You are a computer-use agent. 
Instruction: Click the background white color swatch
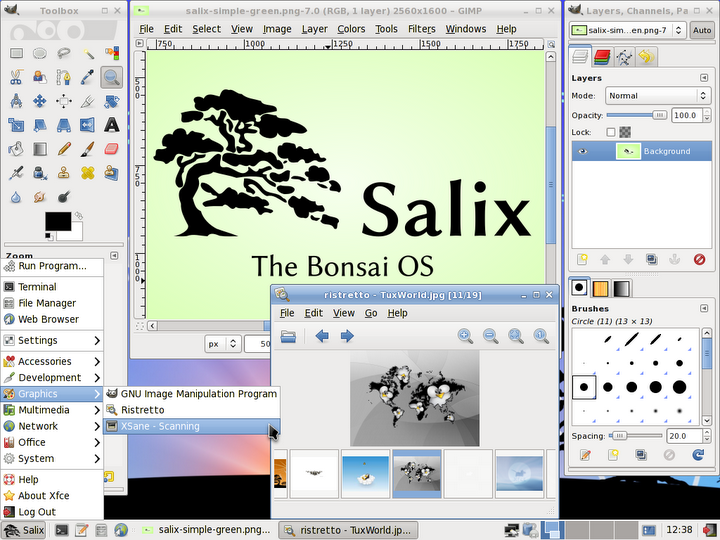76,234
